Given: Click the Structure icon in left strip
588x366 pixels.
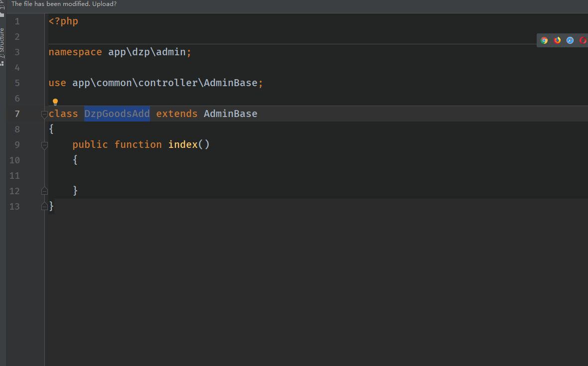Looking at the screenshot, I should click(2, 63).
